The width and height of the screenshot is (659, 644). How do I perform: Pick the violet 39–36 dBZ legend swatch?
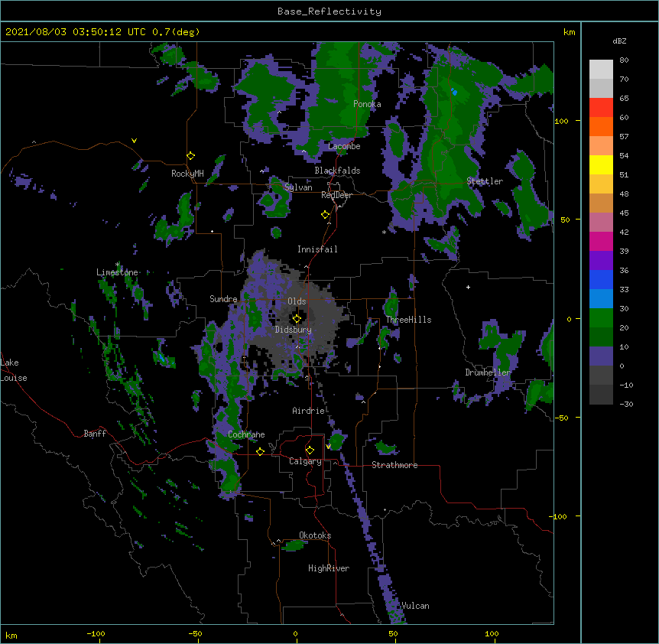pos(601,260)
